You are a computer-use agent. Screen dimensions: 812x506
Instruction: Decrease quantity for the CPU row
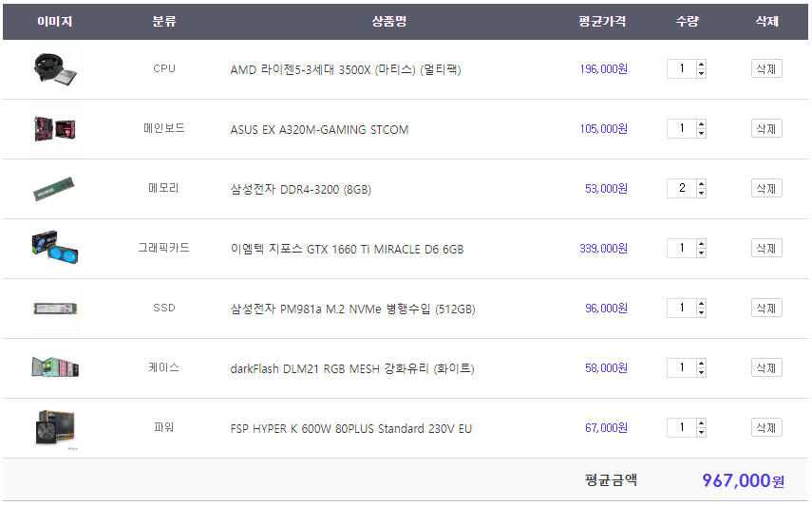tap(701, 73)
